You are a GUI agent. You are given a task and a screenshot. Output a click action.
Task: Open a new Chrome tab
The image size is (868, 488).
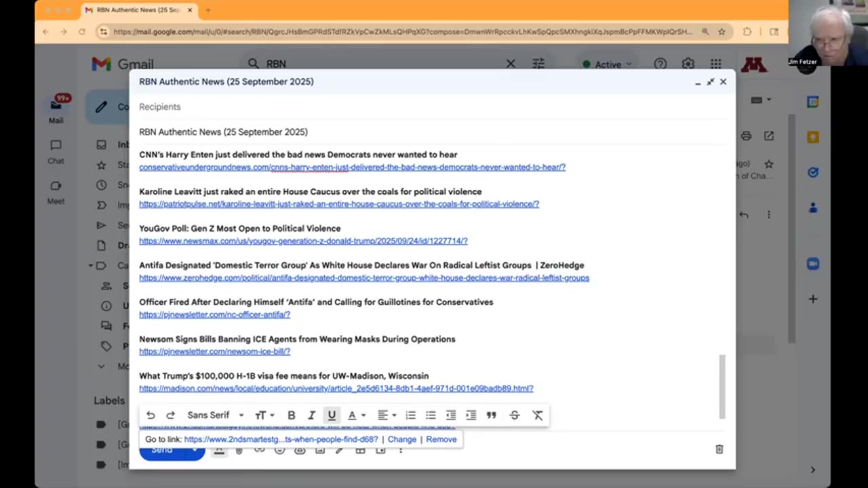[208, 10]
